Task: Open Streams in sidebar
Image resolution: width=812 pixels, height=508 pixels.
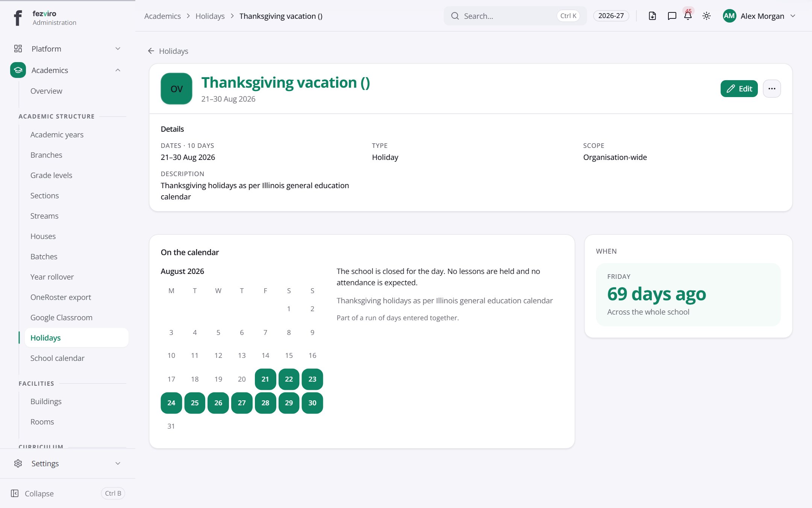Action: pos(44,216)
